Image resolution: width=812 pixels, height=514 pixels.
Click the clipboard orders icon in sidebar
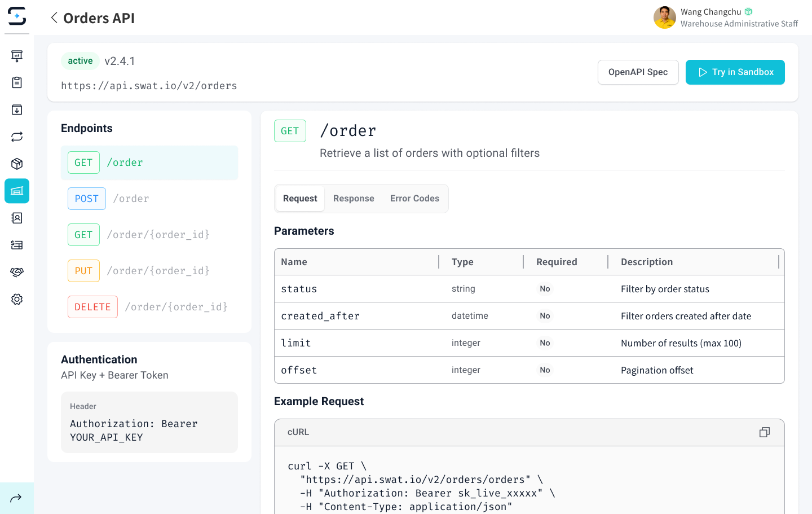17,82
